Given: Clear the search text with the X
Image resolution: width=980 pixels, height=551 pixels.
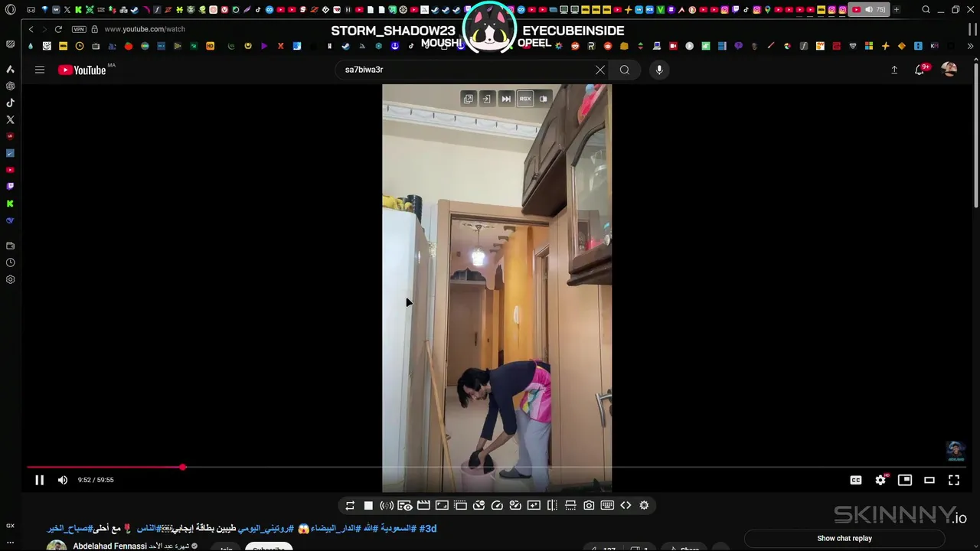Looking at the screenshot, I should 600,70.
